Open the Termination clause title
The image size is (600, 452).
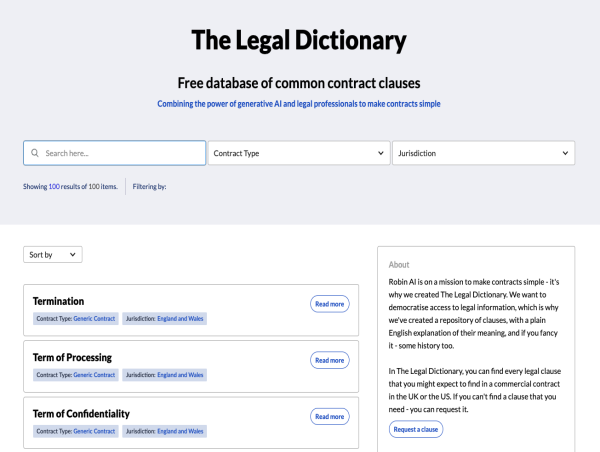(58, 301)
